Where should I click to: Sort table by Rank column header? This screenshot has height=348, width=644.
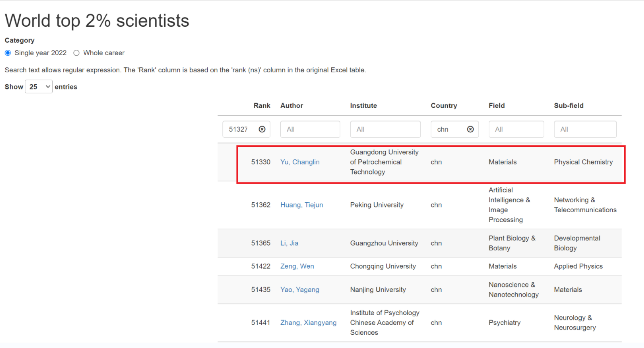point(262,106)
